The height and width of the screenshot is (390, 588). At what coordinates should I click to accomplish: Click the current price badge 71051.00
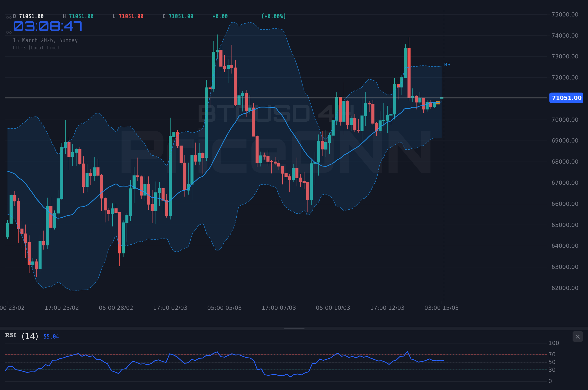click(x=566, y=98)
